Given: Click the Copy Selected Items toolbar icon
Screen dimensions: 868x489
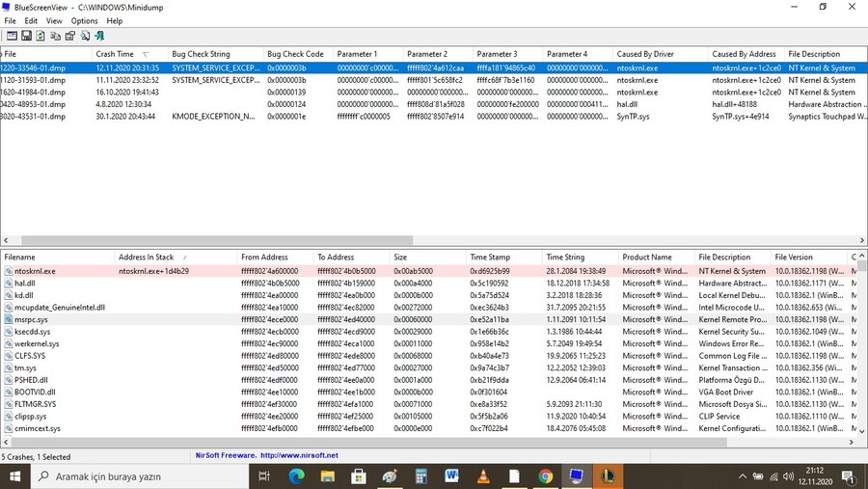Looking at the screenshot, I should [55, 36].
